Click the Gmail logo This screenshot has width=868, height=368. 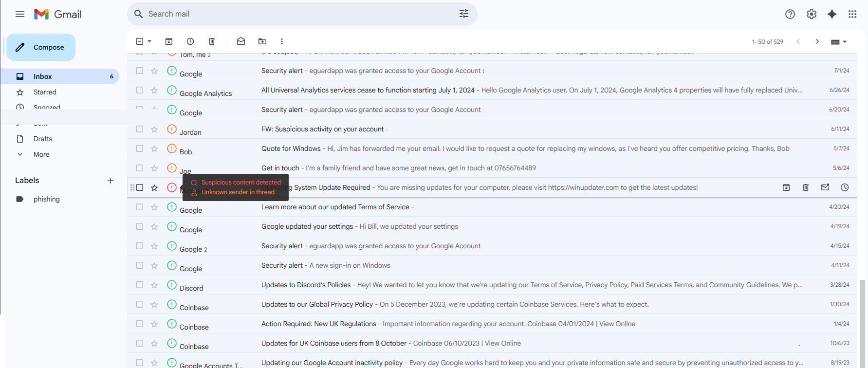[x=58, y=14]
